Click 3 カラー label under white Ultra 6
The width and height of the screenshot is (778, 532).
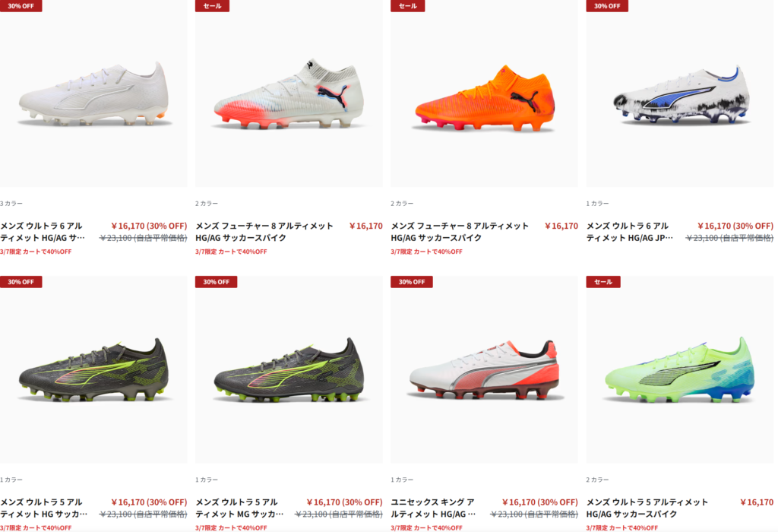tap(11, 204)
